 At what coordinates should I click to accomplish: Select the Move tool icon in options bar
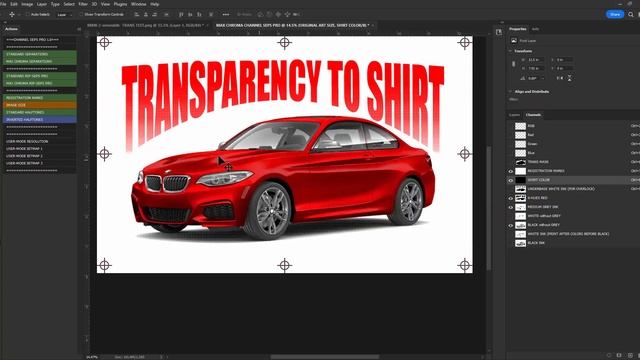[x=11, y=14]
